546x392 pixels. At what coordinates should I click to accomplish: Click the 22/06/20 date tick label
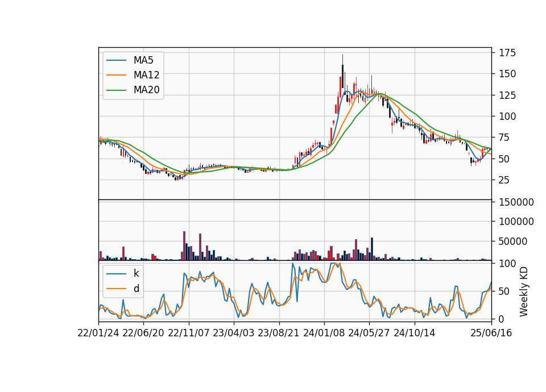pos(143,333)
